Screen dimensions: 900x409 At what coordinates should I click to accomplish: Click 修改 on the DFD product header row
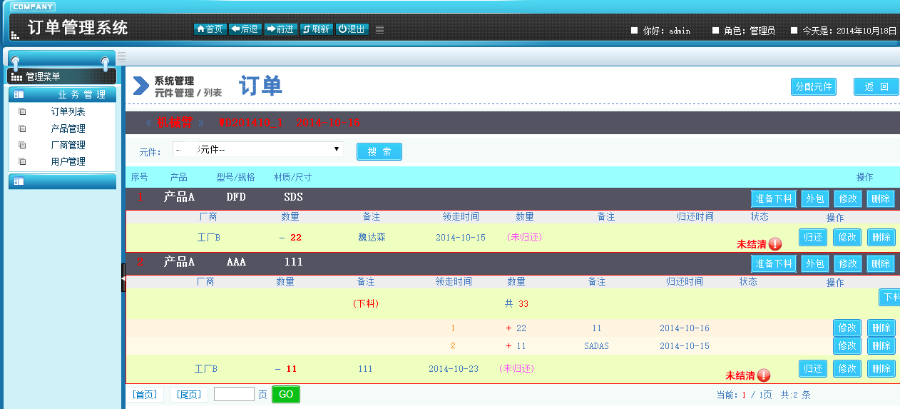(848, 199)
